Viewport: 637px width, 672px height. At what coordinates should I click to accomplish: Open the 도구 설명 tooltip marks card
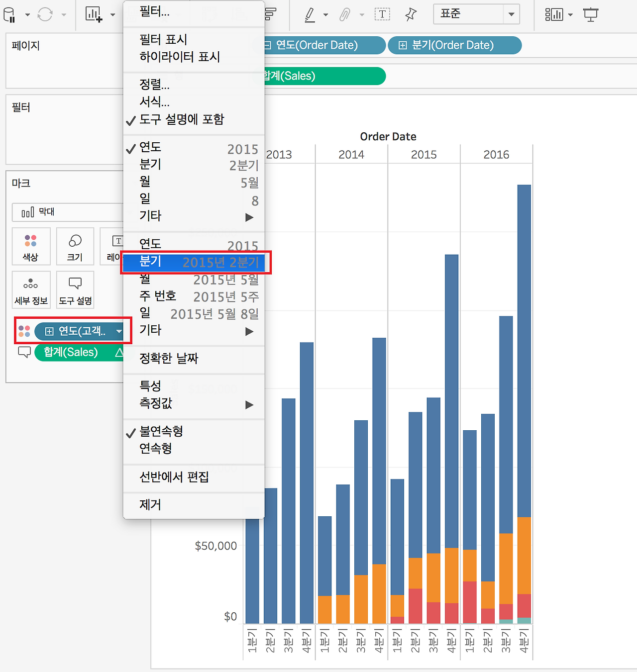(75, 290)
